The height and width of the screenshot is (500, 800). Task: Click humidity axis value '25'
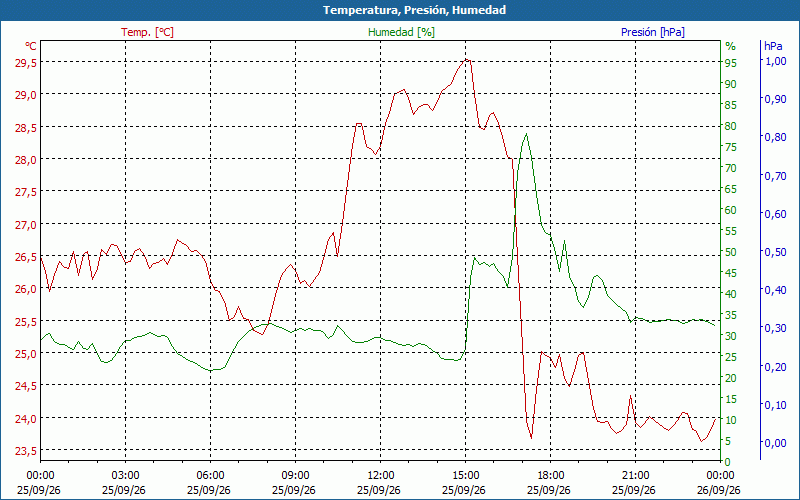point(731,357)
